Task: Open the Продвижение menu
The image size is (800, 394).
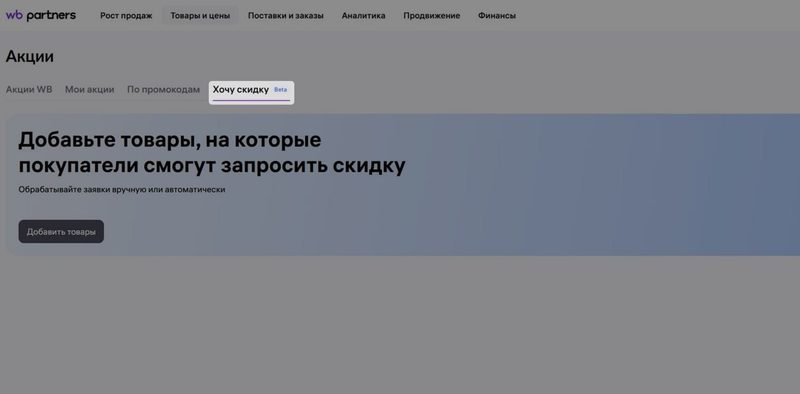Action: click(432, 16)
